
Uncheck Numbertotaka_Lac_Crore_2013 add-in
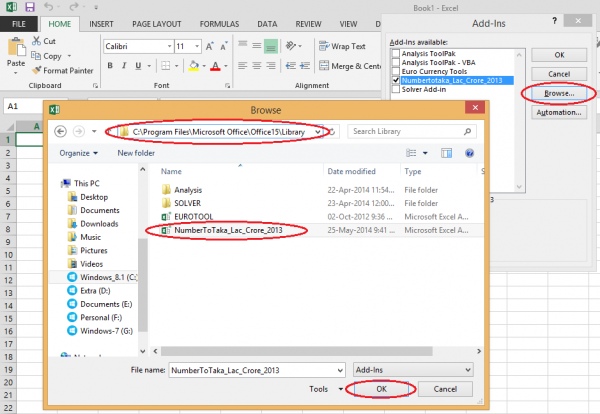click(x=396, y=80)
